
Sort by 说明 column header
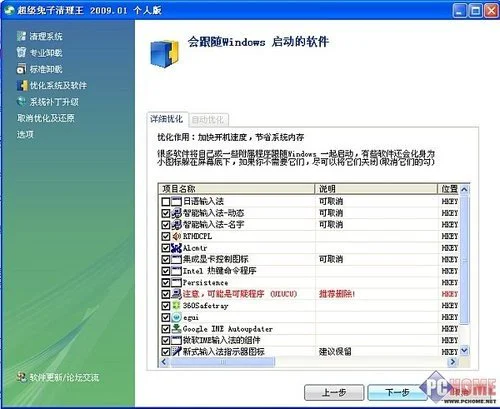376,189
